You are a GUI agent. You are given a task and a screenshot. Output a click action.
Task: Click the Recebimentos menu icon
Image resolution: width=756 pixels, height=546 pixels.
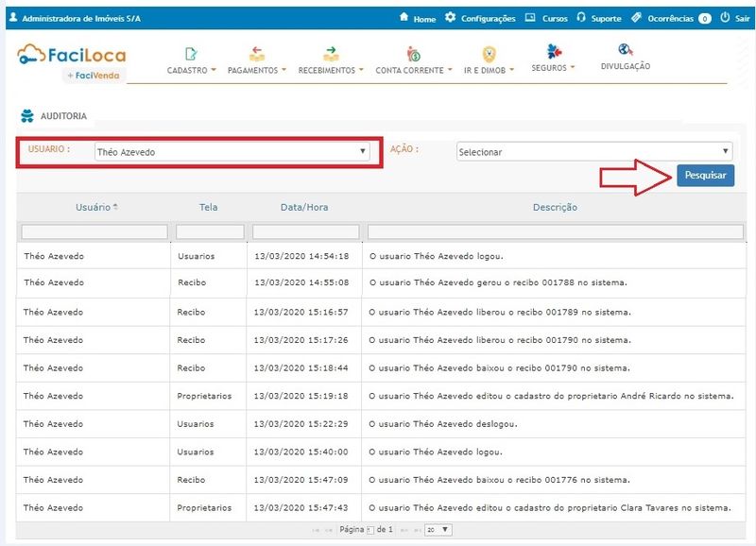coord(330,54)
